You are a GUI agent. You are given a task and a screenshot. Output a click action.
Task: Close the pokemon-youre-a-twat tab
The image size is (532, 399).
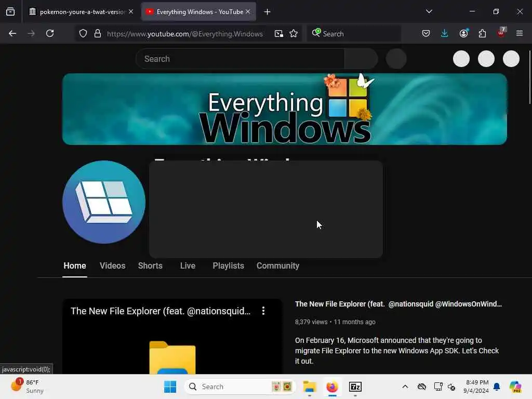pyautogui.click(x=131, y=11)
